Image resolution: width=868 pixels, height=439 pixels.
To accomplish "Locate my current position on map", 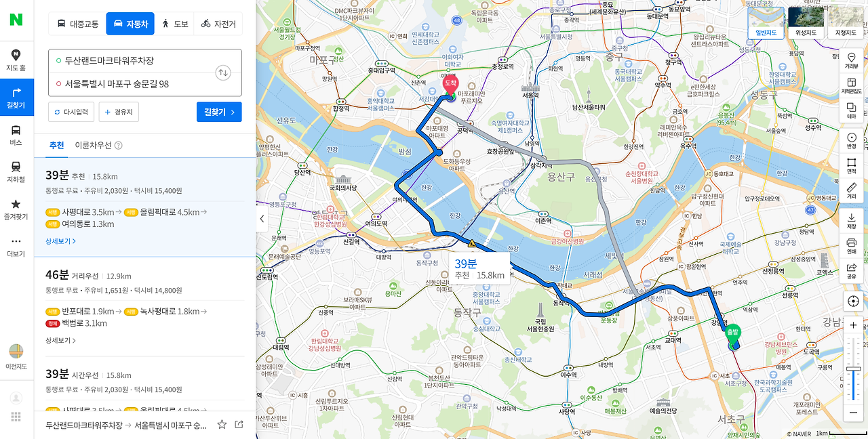I will (x=853, y=301).
